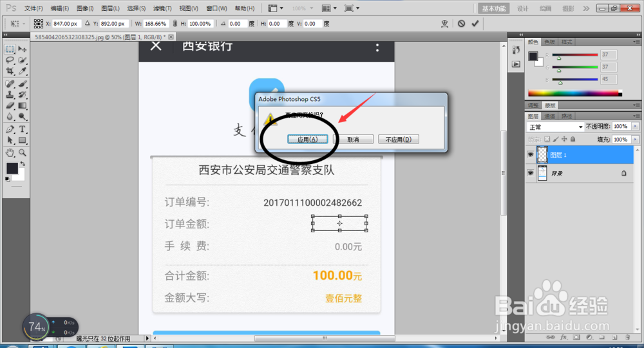The height and width of the screenshot is (348, 644).
Task: Select the 设计 workspace
Action: [x=522, y=8]
